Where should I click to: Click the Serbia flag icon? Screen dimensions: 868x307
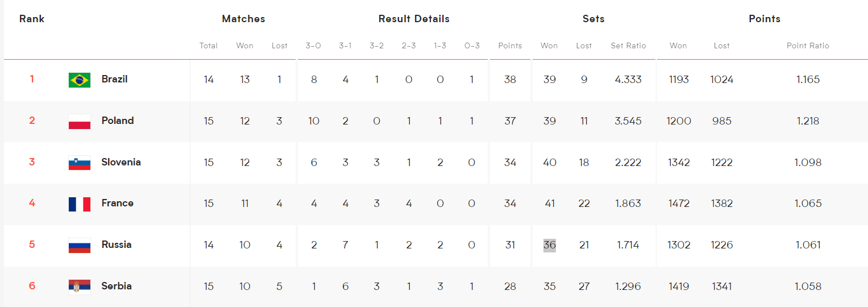coord(80,287)
